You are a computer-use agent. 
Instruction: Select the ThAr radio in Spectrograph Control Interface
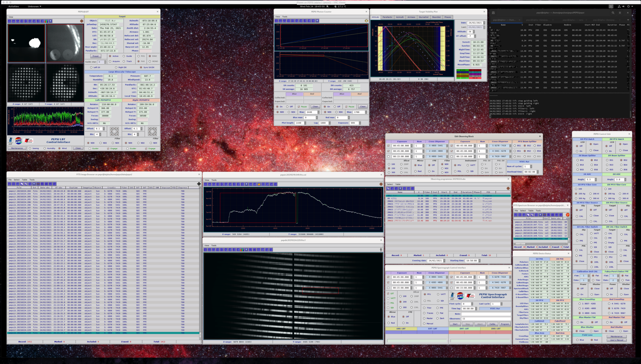(x=425, y=308)
